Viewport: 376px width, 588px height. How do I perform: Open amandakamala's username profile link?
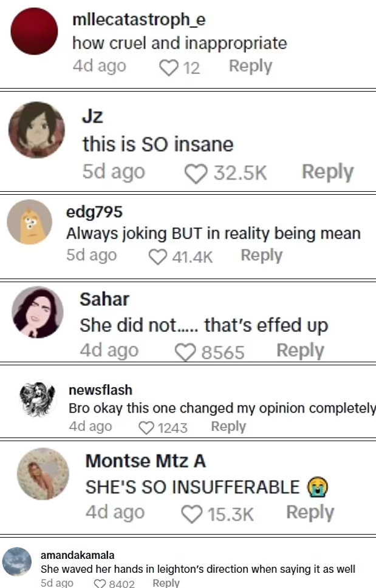[77, 555]
